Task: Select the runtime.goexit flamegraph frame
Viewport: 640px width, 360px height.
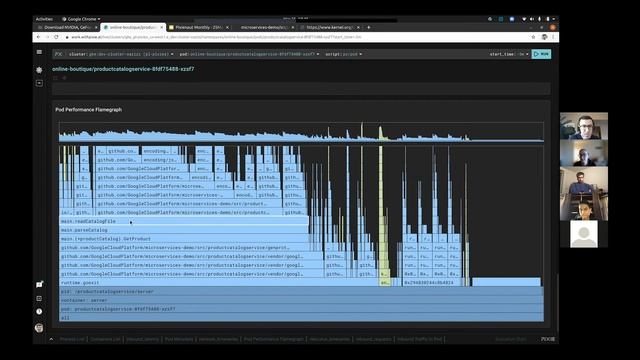Action: coord(219,282)
